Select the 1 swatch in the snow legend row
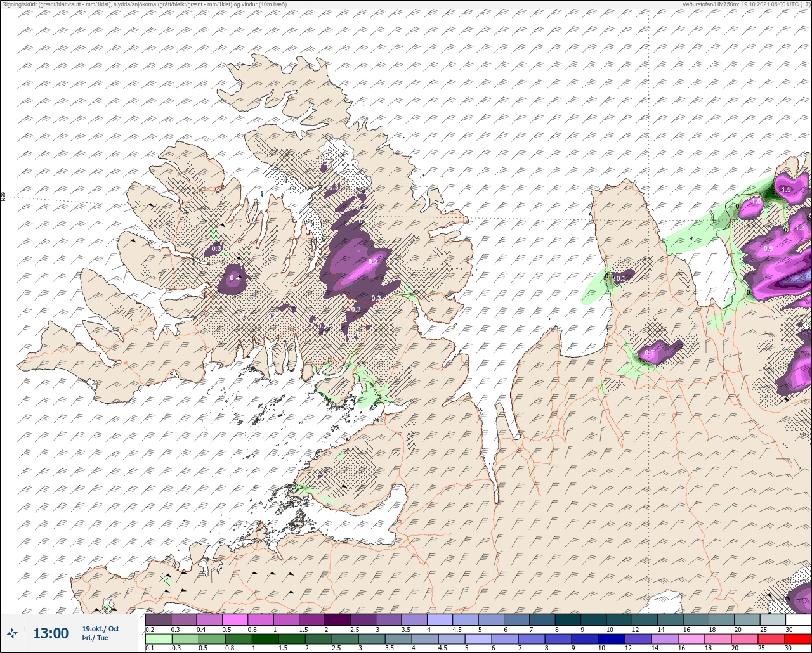812x653 pixels. coord(286,619)
